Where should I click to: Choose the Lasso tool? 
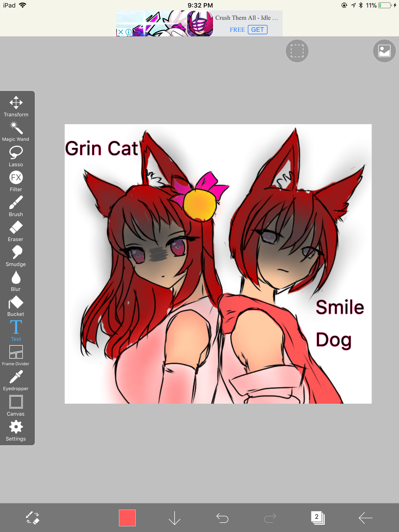click(16, 156)
